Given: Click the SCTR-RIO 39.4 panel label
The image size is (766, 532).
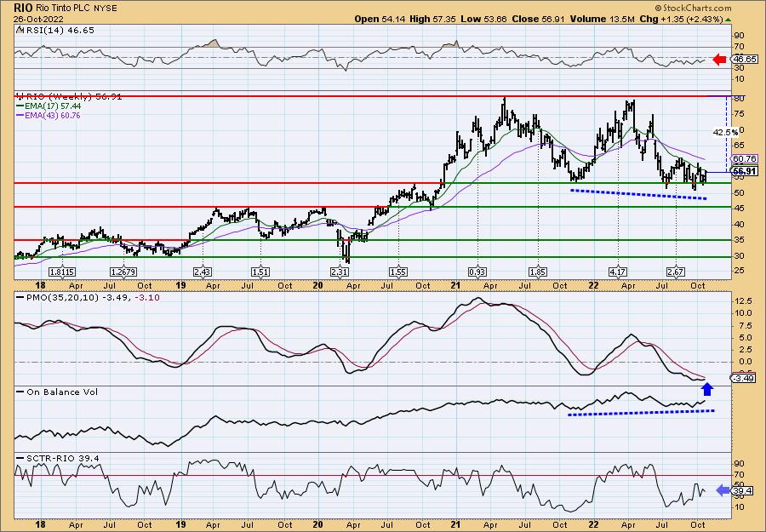Looking at the screenshot, I should click(x=58, y=458).
